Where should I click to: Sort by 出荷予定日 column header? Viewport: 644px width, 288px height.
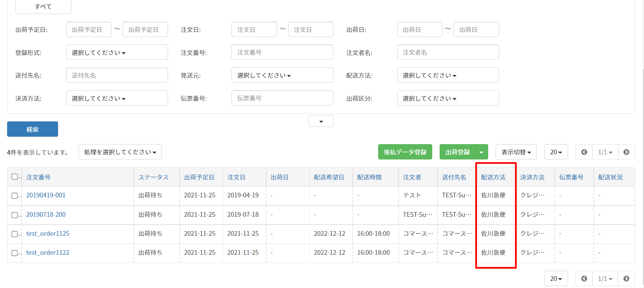click(x=199, y=177)
